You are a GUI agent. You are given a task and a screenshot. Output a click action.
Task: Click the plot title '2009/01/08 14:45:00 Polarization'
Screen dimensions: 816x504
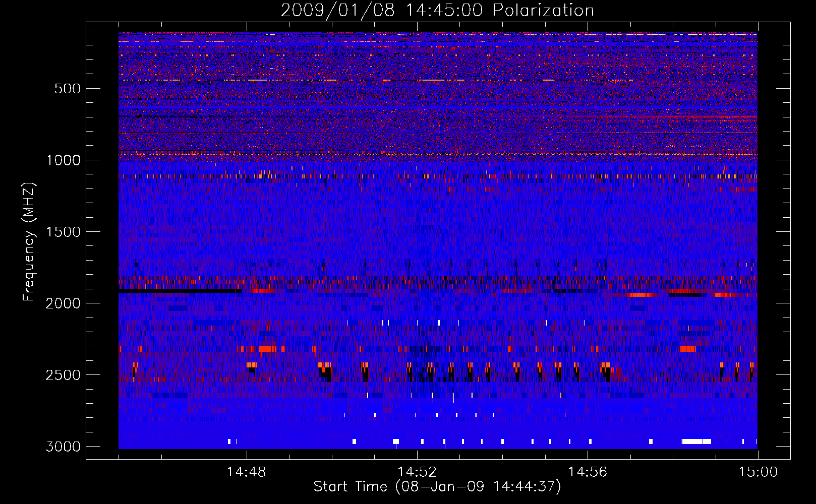pos(437,10)
